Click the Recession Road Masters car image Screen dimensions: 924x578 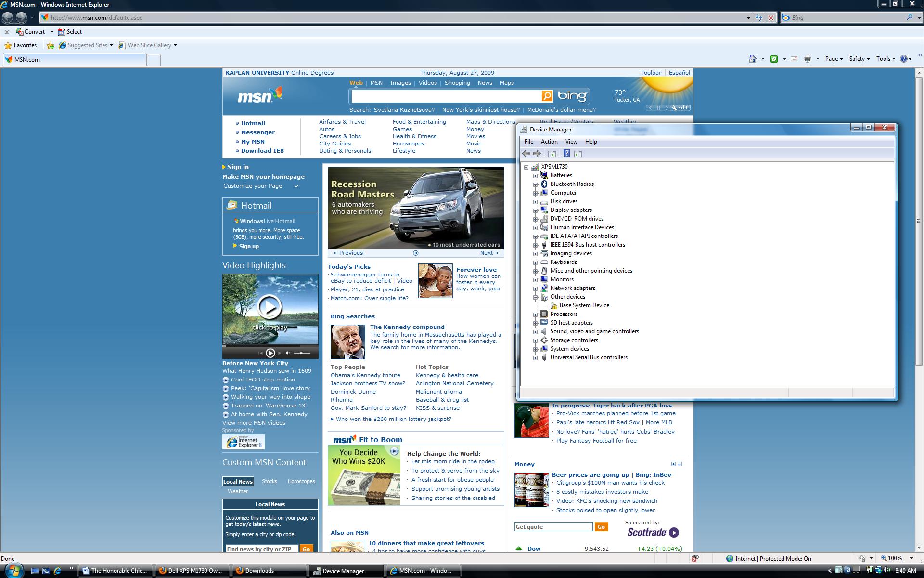(416, 208)
